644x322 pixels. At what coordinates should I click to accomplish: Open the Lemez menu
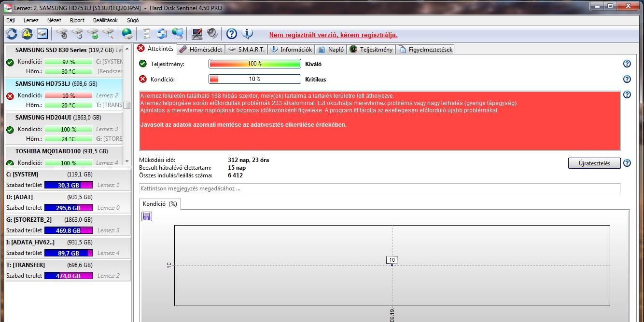coord(31,20)
